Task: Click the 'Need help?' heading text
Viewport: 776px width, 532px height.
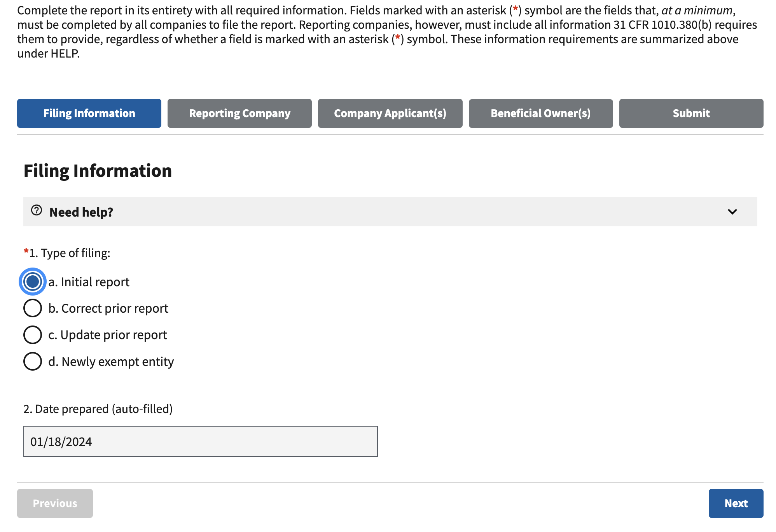Action: pos(81,212)
